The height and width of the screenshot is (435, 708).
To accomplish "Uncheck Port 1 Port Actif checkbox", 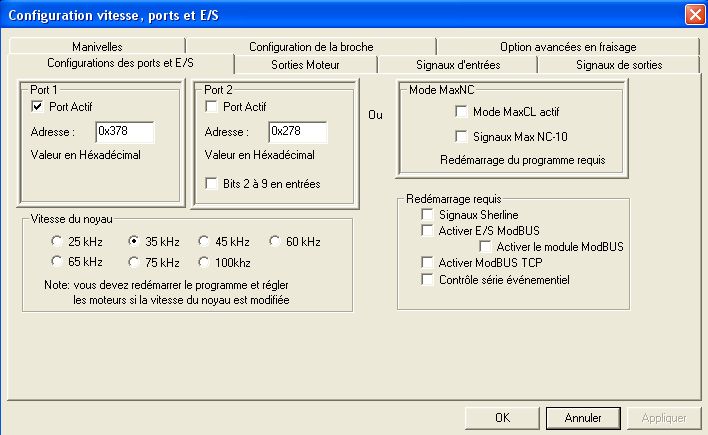I will 37,107.
